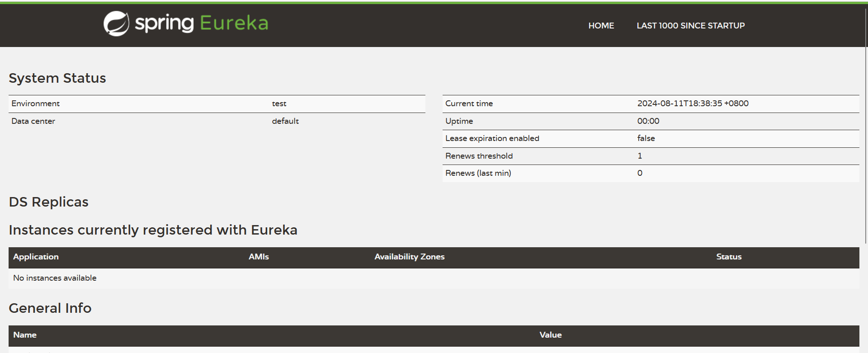Open LAST 1000 SINCE STARTUP page
The width and height of the screenshot is (868, 353).
coord(690,26)
